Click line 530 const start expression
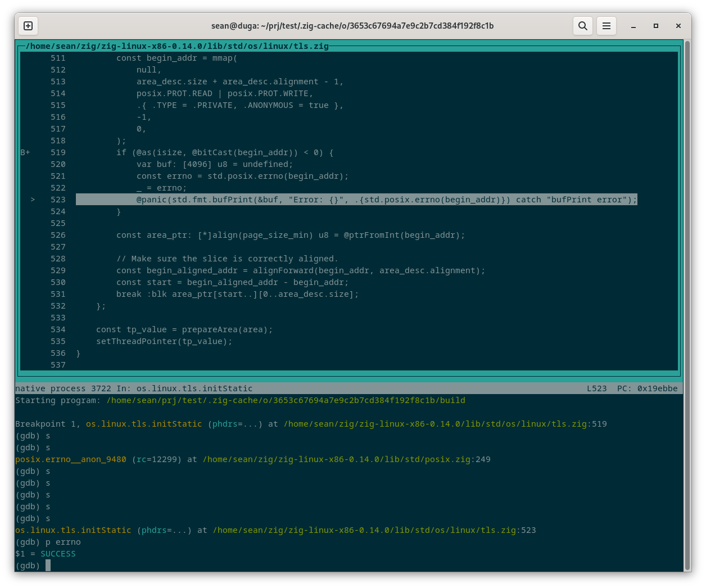 point(232,282)
